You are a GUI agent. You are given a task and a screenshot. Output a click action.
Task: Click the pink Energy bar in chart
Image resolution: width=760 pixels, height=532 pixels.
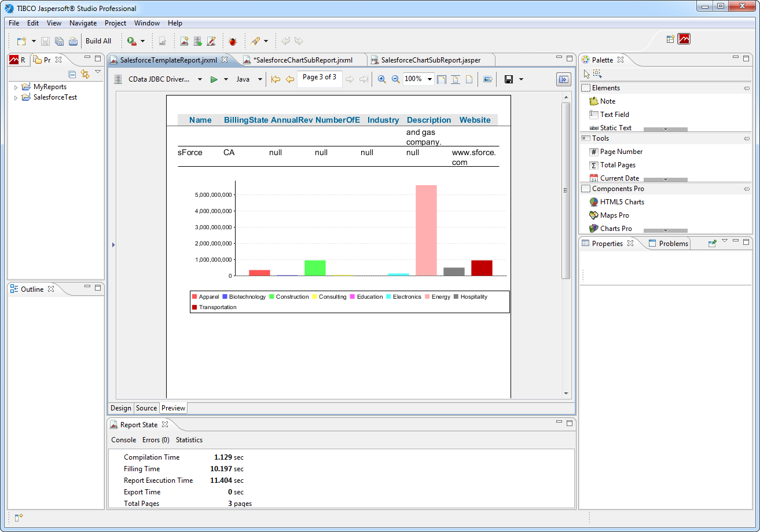pyautogui.click(x=426, y=230)
